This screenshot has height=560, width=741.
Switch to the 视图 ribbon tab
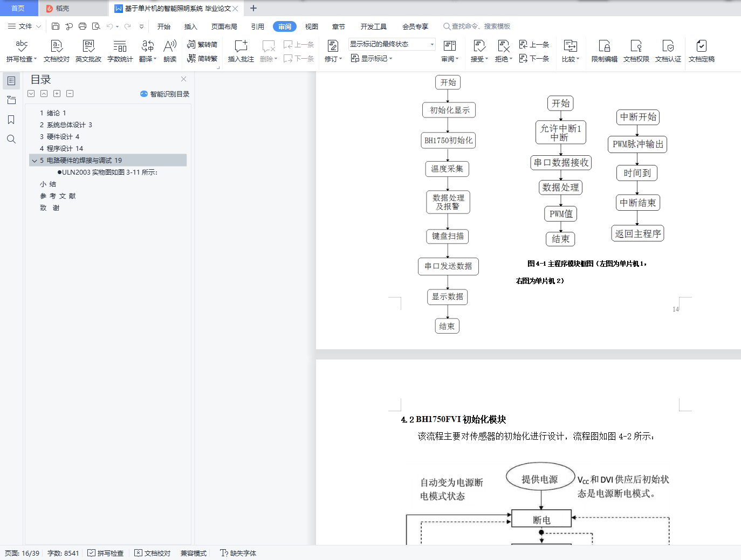(x=312, y=26)
